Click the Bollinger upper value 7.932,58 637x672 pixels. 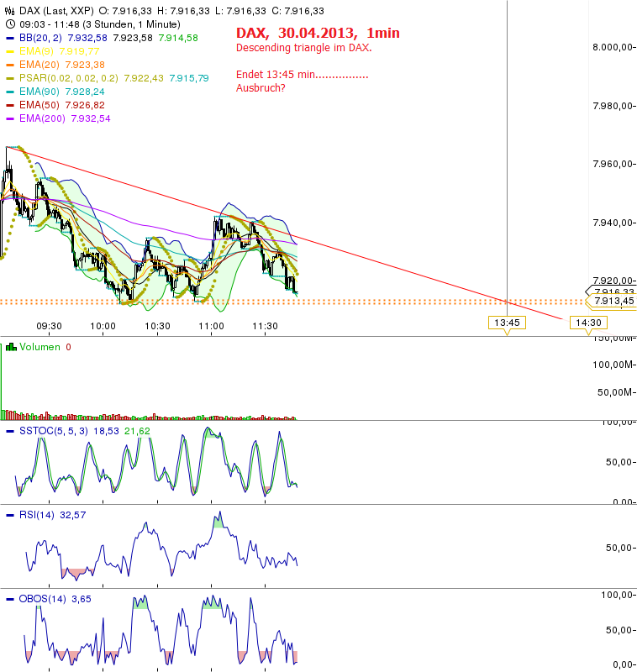pos(87,38)
